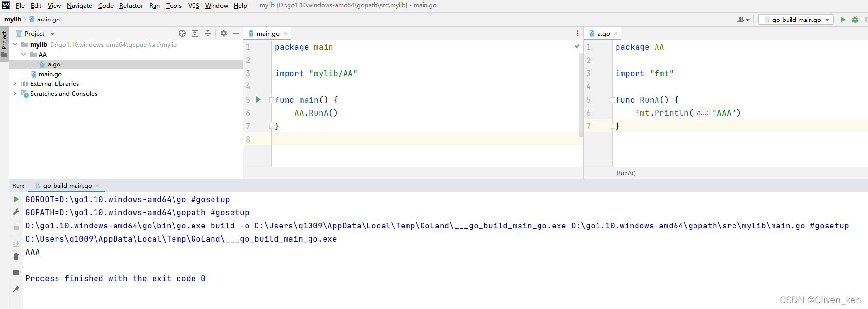868x309 pixels.
Task: Click the fold end marker of func main
Action: click(271, 126)
